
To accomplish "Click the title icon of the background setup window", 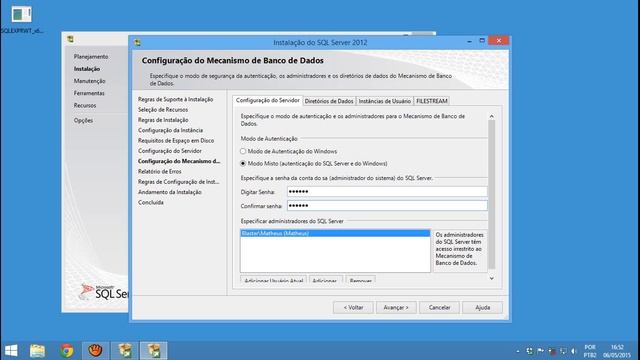I will pos(70,39).
